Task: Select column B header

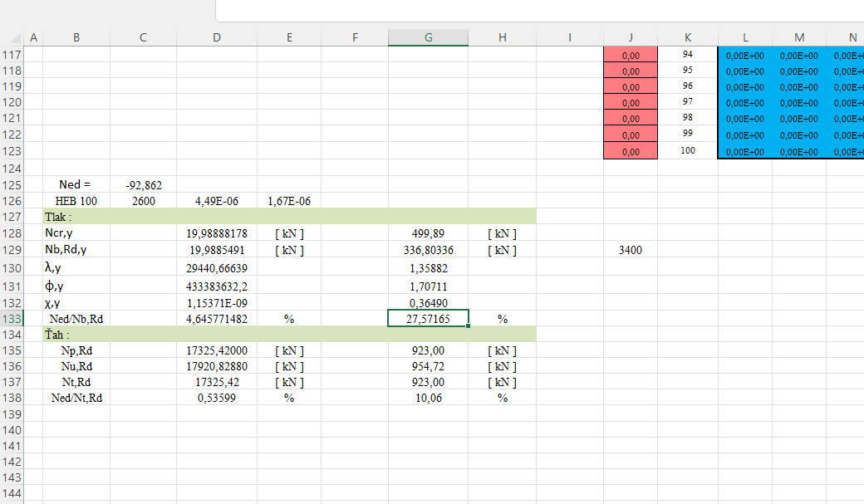Action: (76, 37)
